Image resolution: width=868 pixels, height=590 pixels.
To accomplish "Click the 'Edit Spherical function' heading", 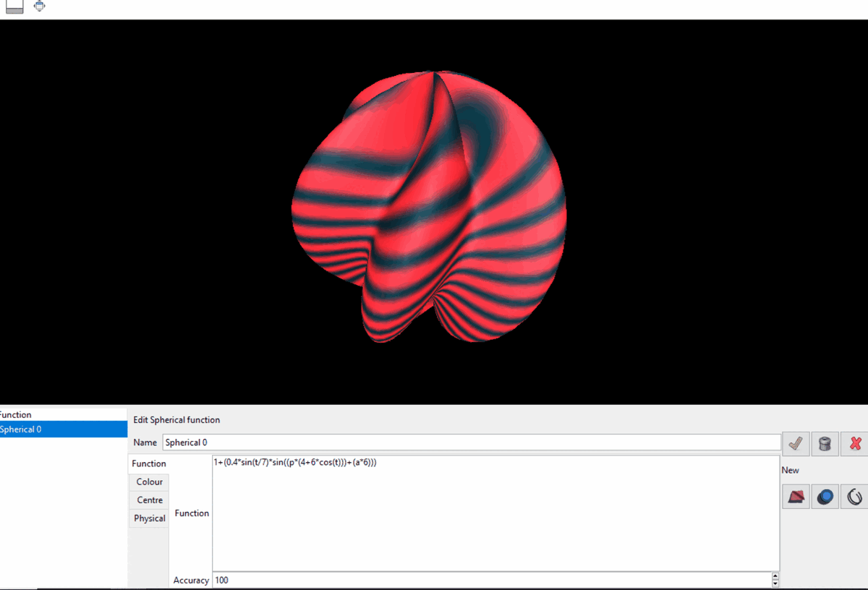I will (x=176, y=419).
